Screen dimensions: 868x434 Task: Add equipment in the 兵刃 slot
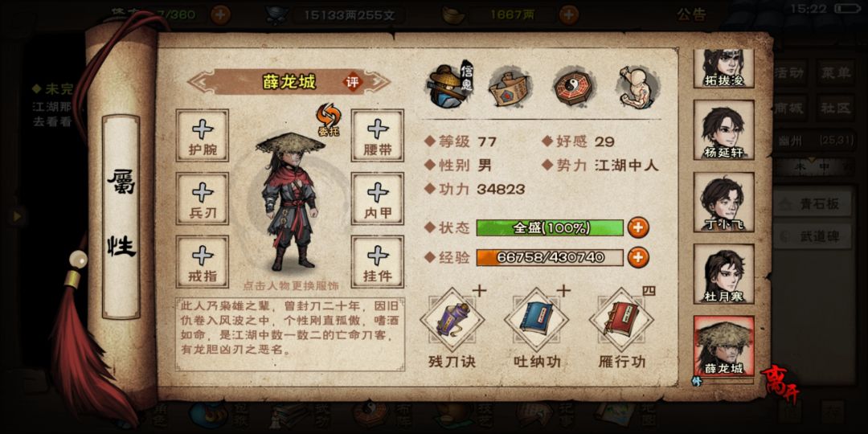[202, 199]
